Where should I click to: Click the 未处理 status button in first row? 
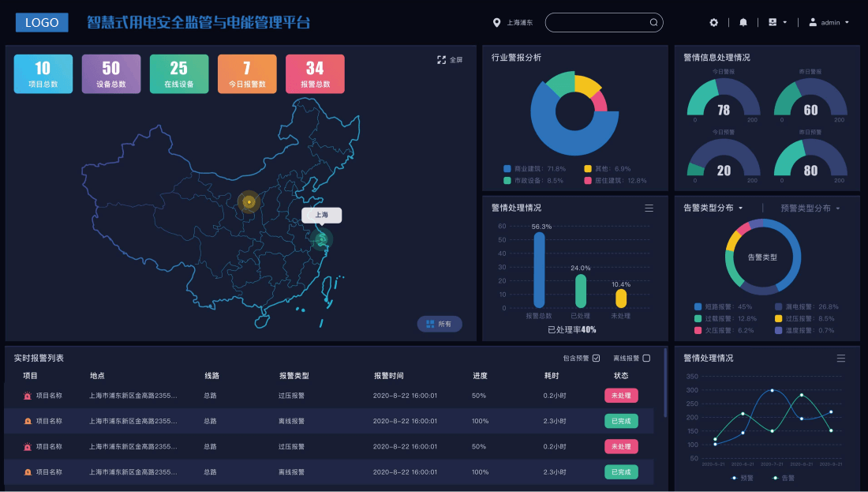tap(621, 396)
